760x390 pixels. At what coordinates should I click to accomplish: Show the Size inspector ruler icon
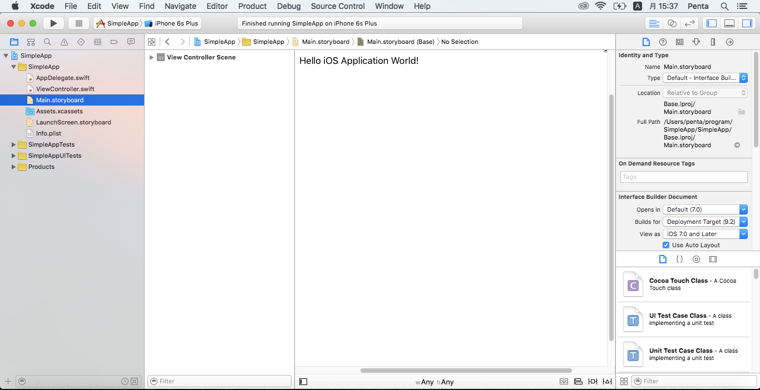tap(712, 42)
